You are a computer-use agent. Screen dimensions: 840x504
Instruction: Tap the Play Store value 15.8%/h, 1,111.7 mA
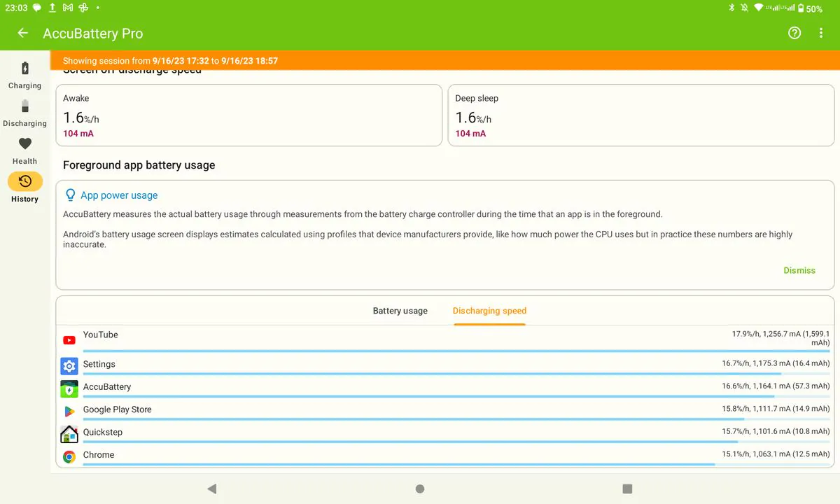776,409
